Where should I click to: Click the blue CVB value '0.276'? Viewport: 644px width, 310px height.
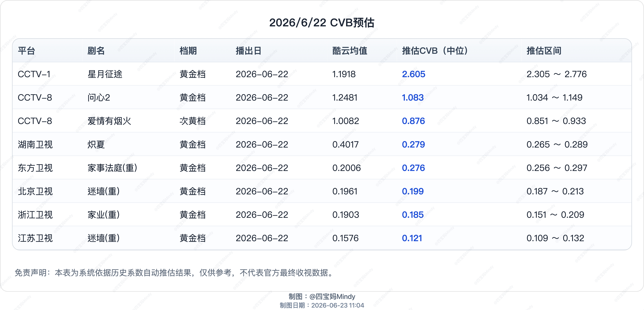[413, 168]
